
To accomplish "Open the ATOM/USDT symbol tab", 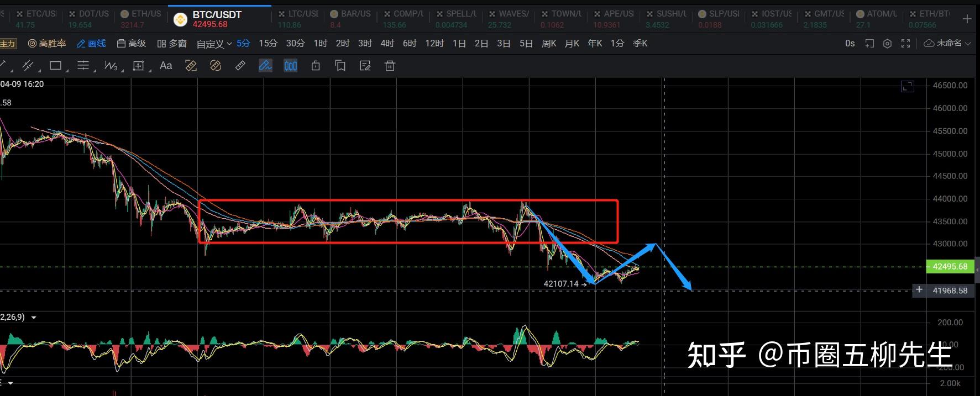I will (x=877, y=19).
